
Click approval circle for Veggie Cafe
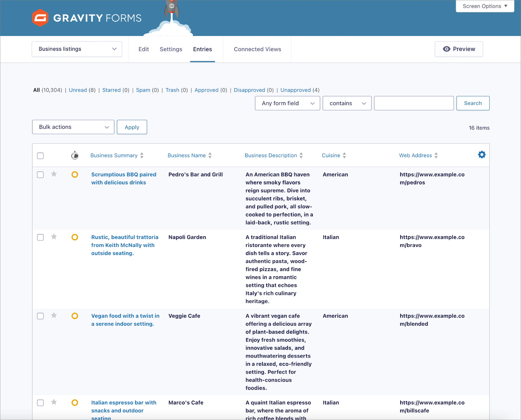pyautogui.click(x=75, y=316)
